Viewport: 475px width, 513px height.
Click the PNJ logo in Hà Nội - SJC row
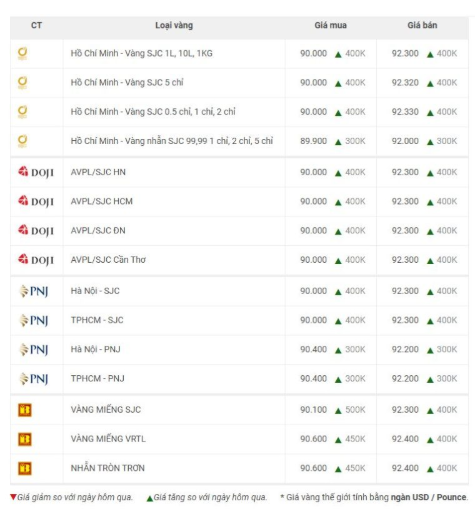tap(34, 291)
